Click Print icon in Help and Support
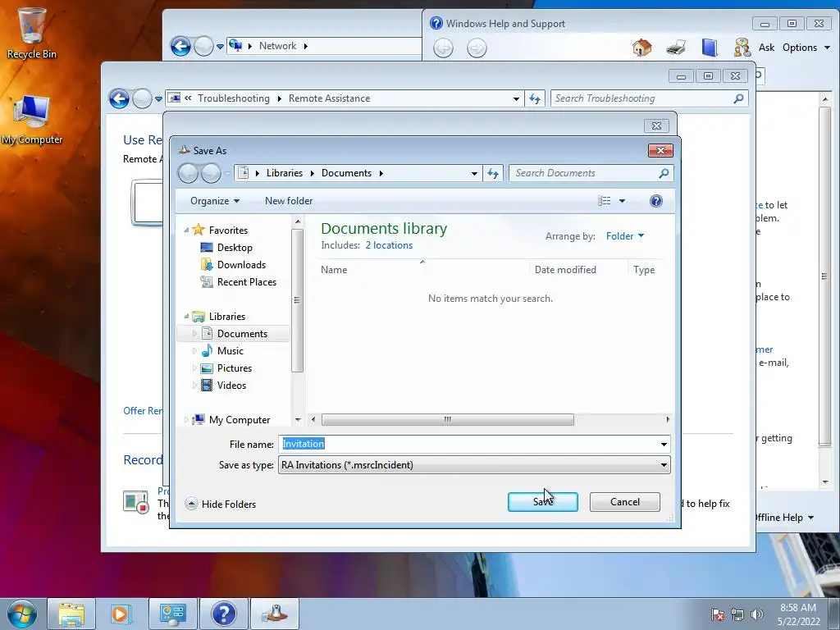Screen dimensions: 840x630 pyautogui.click(x=676, y=48)
